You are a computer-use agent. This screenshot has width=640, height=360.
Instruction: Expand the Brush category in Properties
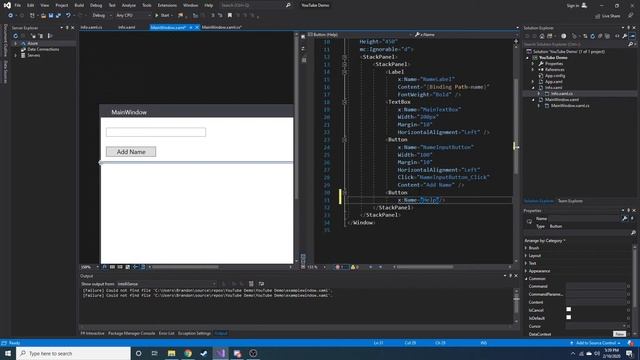pyautogui.click(x=526, y=248)
